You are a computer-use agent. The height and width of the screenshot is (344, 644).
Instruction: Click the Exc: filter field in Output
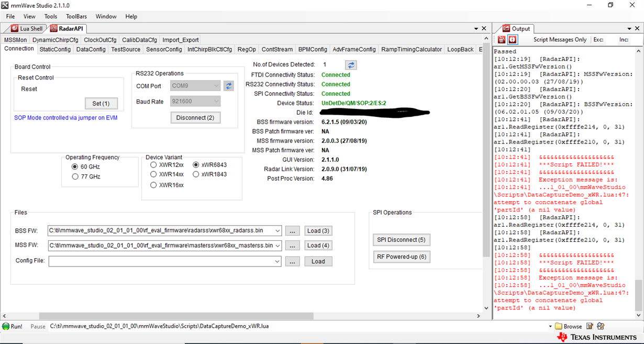610,40
